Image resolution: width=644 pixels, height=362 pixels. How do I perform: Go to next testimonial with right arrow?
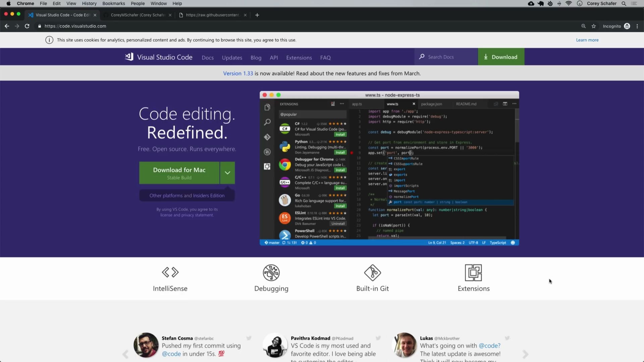tap(525, 354)
